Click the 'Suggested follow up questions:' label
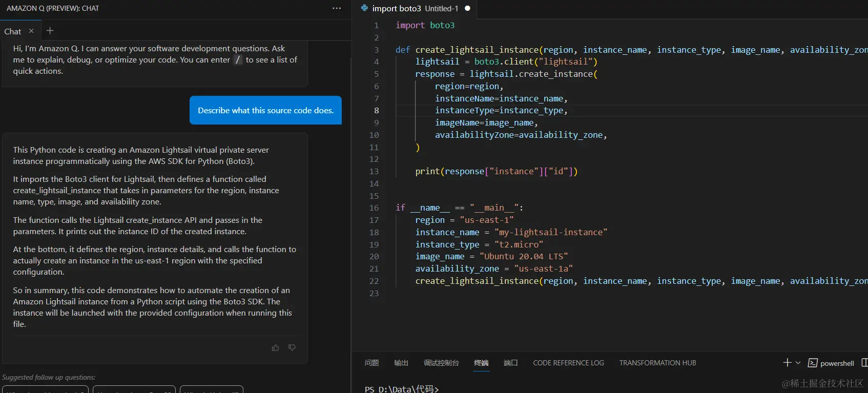 (x=49, y=377)
